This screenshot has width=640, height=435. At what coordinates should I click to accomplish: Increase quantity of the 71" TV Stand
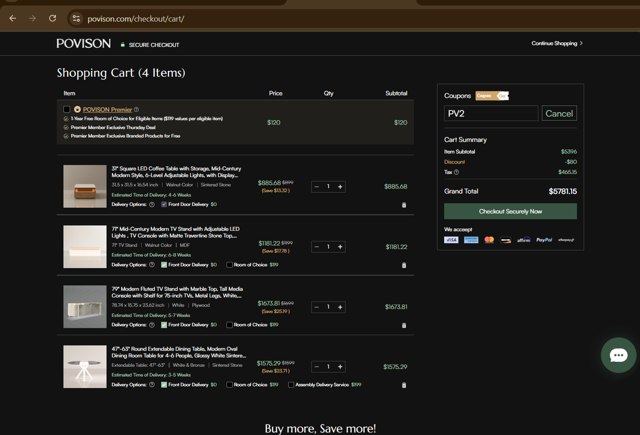coord(340,246)
